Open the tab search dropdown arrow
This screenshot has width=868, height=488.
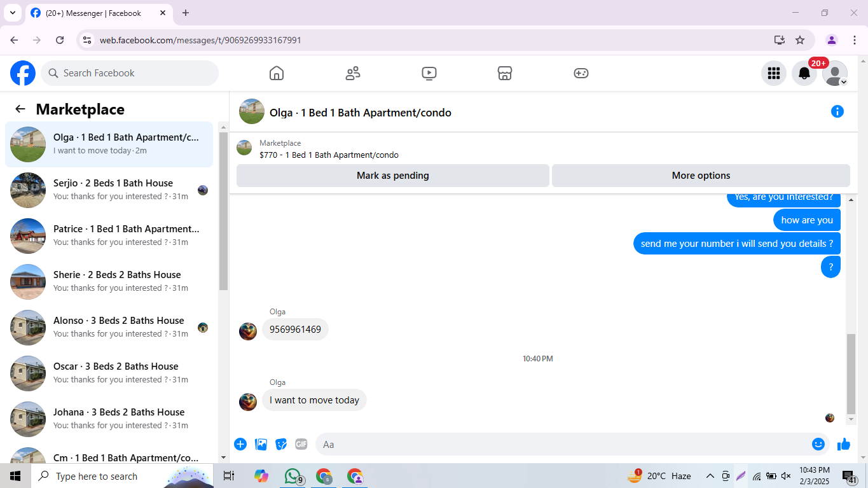pyautogui.click(x=12, y=13)
